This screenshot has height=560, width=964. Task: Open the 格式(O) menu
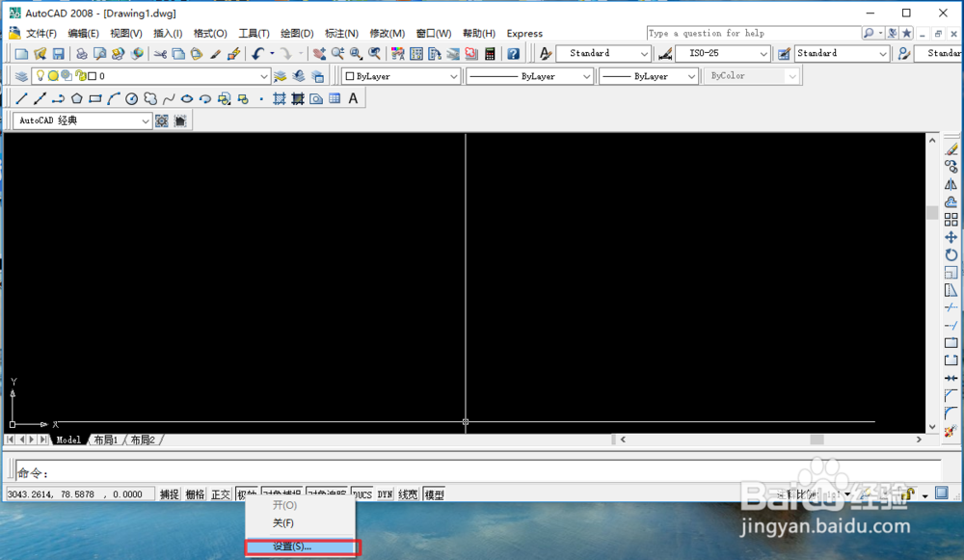coord(210,33)
